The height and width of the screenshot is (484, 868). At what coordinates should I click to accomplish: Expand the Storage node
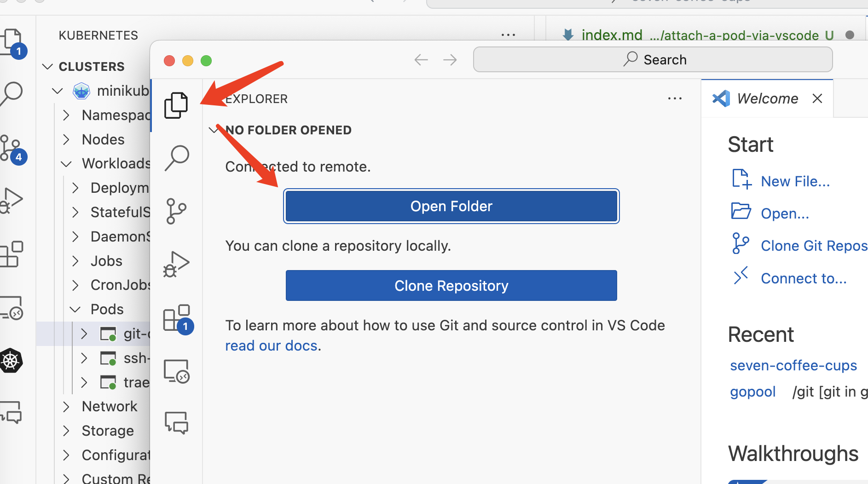pos(66,431)
